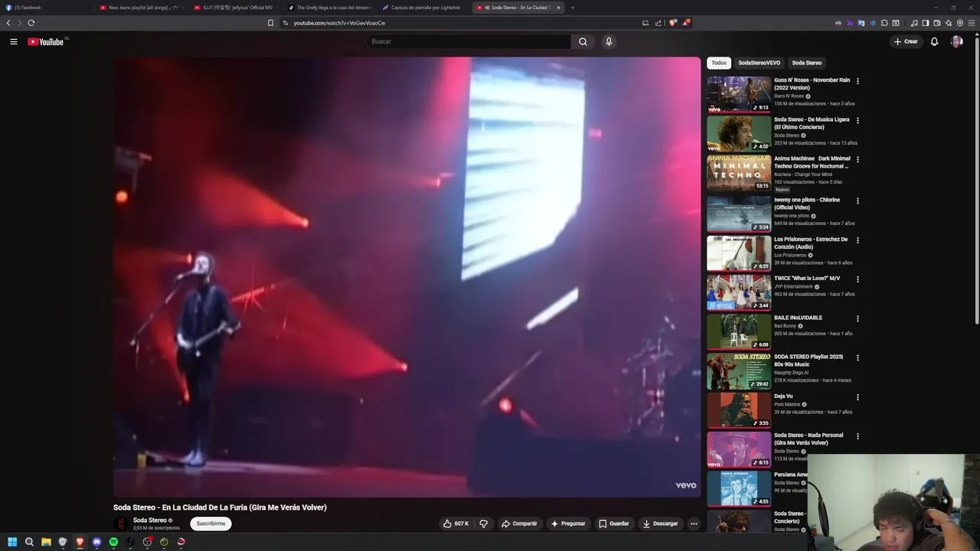The image size is (980, 551).
Task: Open options for Post Malone Deja Vu
Action: click(x=857, y=397)
